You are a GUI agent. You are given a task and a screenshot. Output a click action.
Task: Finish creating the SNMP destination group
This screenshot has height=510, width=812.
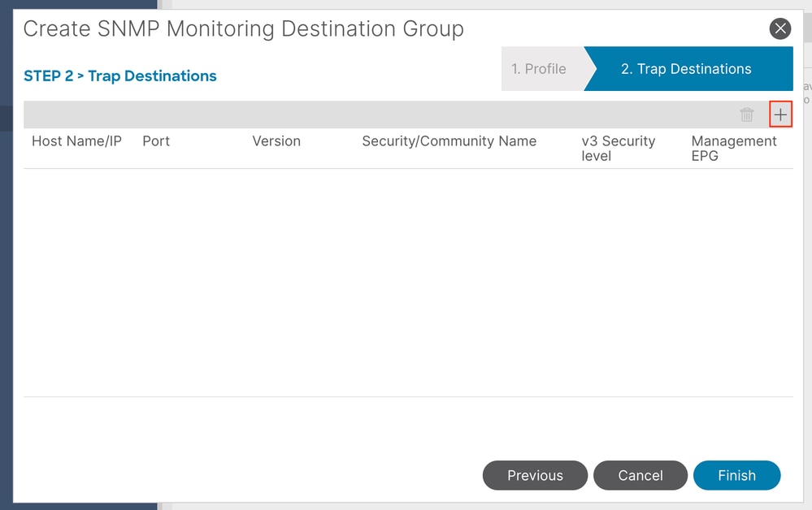click(x=736, y=475)
